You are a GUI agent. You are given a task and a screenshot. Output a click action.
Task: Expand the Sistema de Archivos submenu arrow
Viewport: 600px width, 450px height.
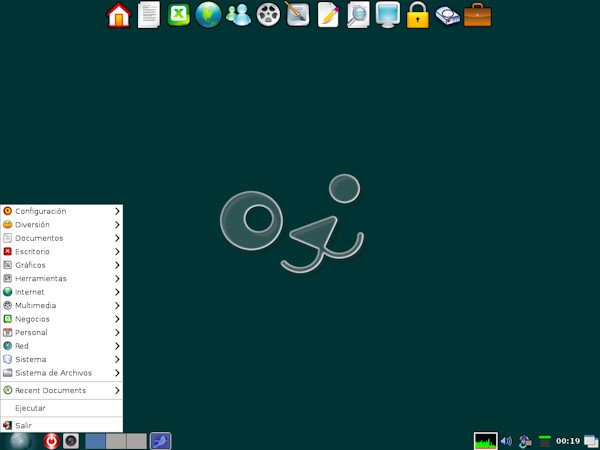[x=117, y=373]
